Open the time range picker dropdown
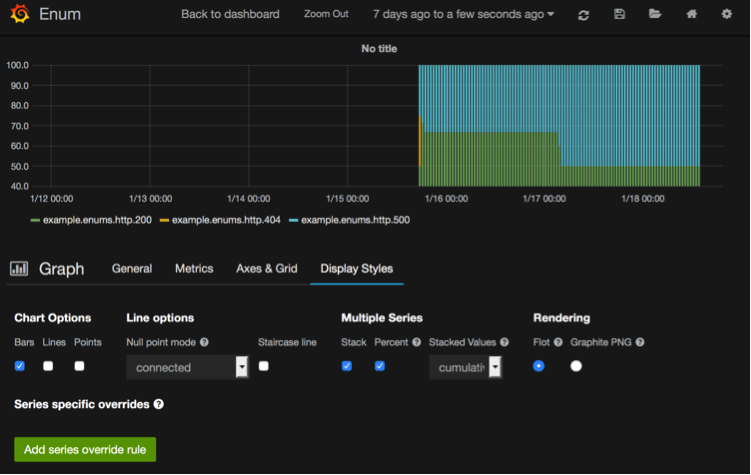The image size is (751, 475). pos(463,14)
